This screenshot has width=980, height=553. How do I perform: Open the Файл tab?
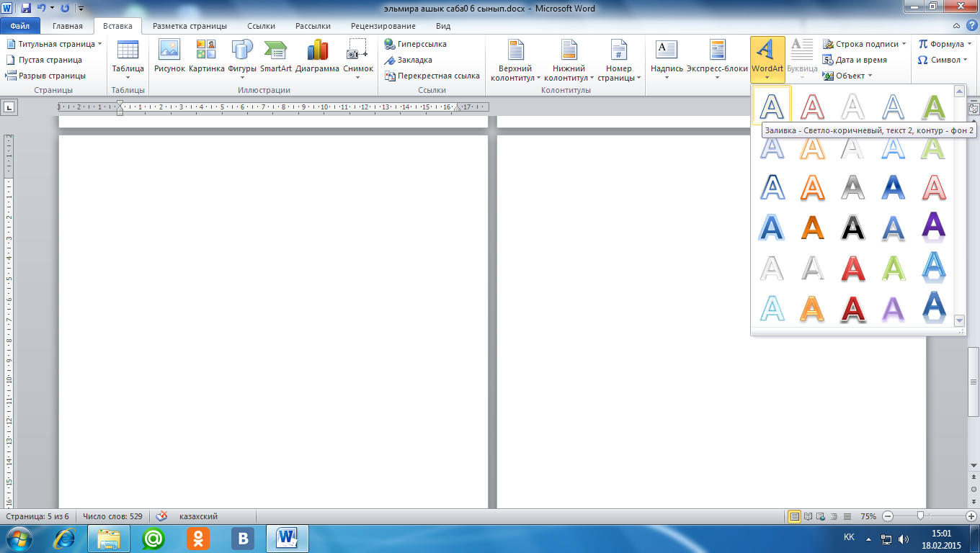coord(19,26)
